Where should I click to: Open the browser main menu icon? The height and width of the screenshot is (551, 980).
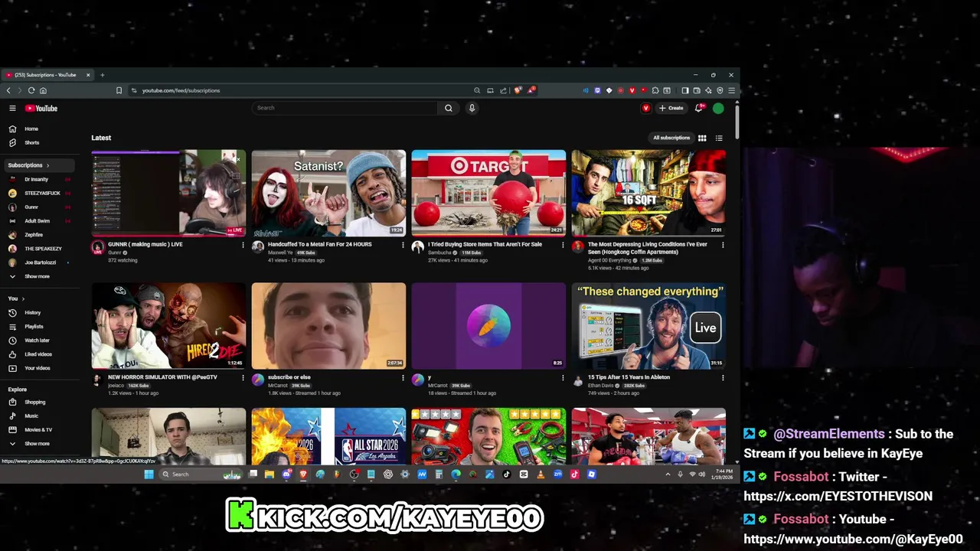[x=731, y=90]
